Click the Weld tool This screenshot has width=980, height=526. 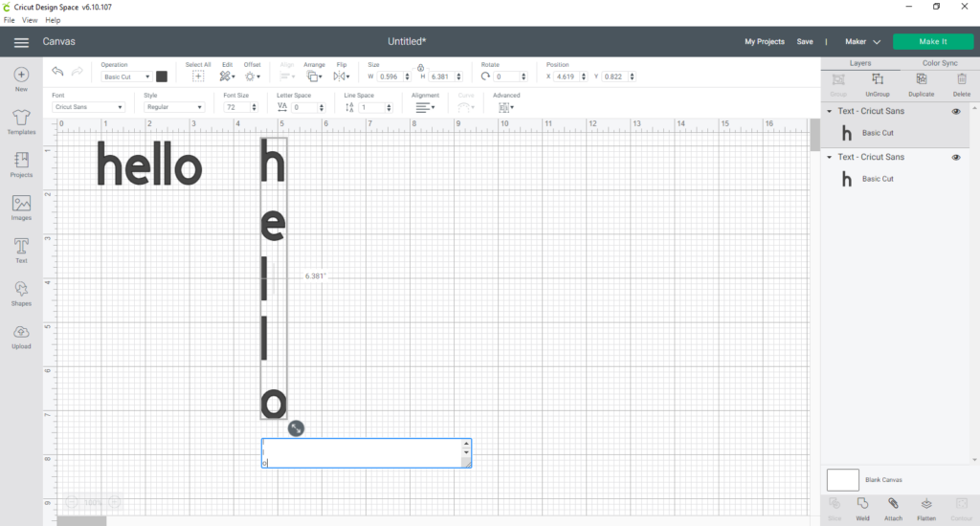[862, 506]
